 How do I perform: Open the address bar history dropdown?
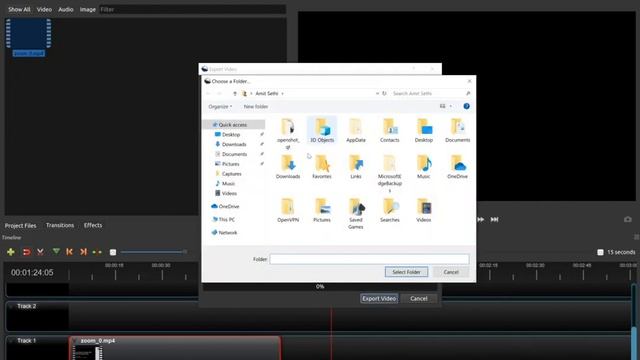pyautogui.click(x=377, y=93)
